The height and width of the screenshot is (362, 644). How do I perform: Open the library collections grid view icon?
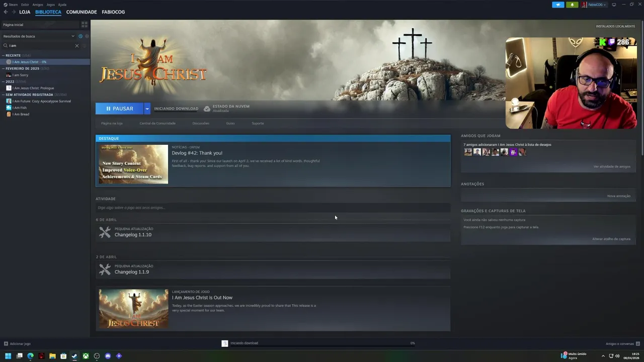coord(84,24)
